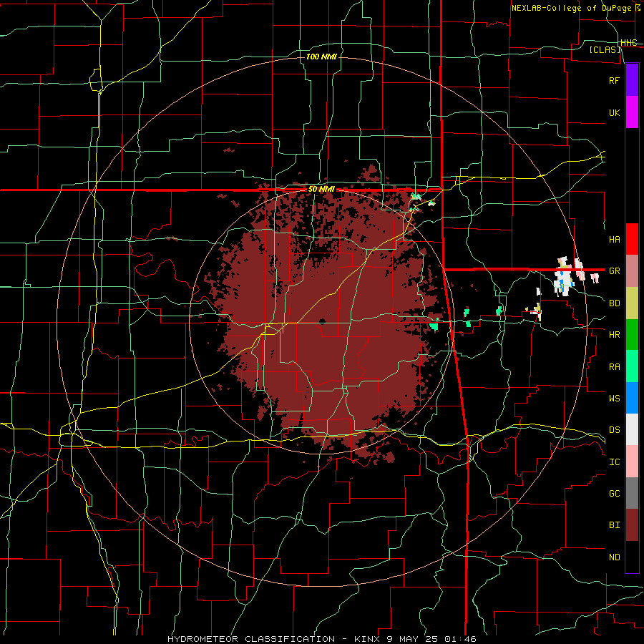The image size is (644, 644).
Task: Click the 'DS' legend label
Action: (x=614, y=430)
